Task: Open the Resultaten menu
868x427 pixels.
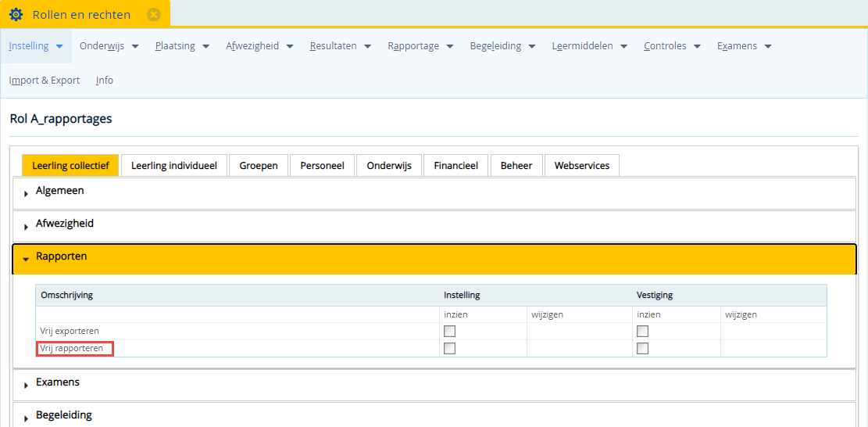Action: 341,46
